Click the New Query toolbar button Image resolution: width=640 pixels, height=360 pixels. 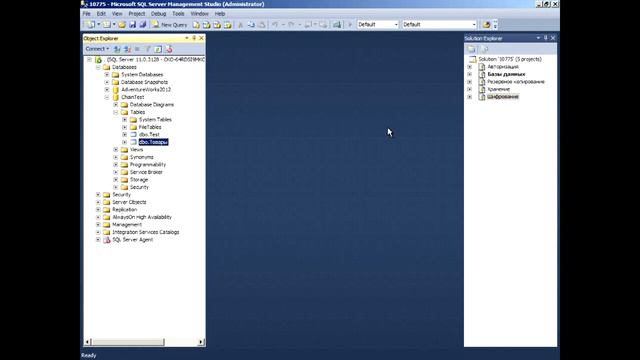pyautogui.click(x=170, y=25)
